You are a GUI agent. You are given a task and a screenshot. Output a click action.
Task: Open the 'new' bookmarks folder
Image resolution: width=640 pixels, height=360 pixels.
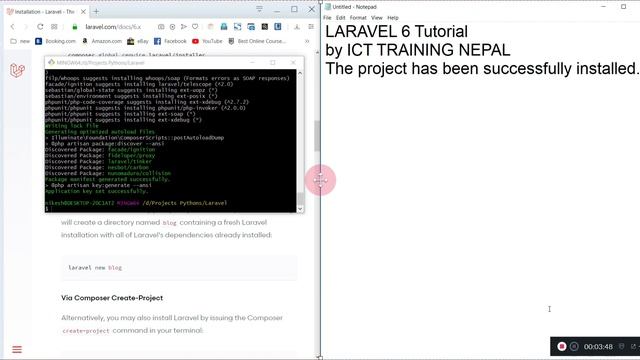20,41
